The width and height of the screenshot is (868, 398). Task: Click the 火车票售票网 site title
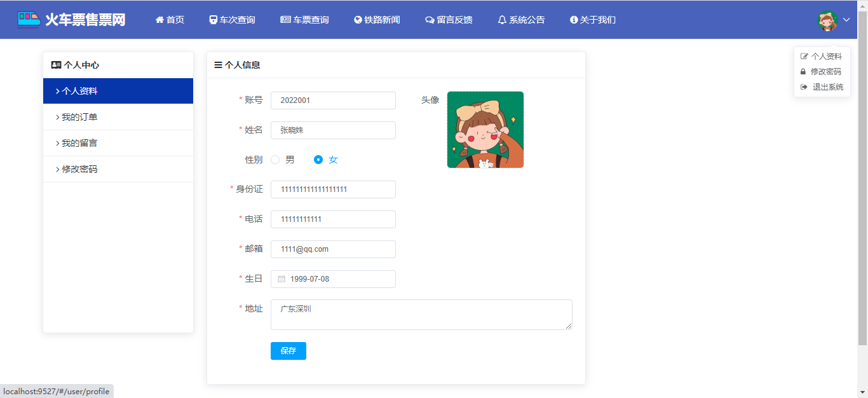pos(85,20)
